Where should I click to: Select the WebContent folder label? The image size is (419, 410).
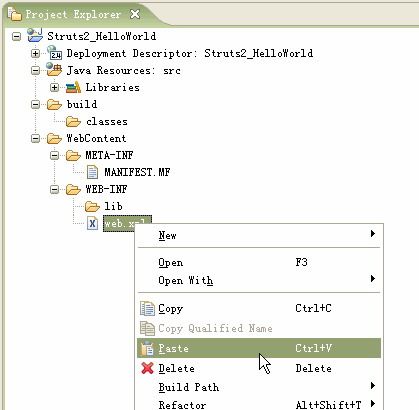pyautogui.click(x=96, y=138)
